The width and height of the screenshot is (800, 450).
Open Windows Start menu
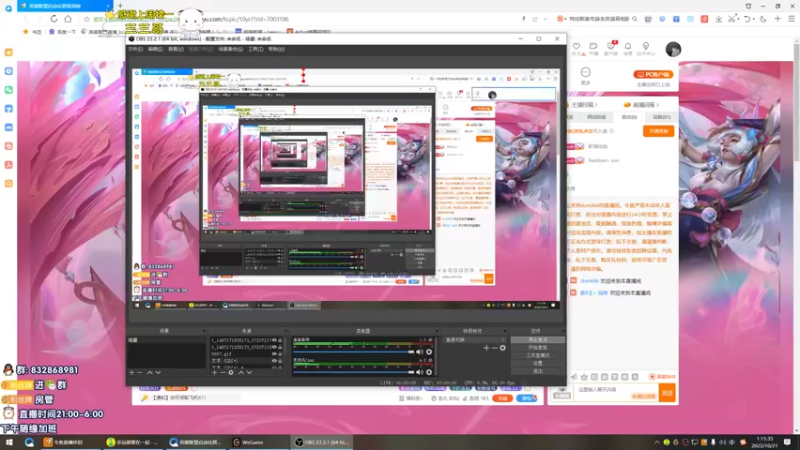point(9,442)
